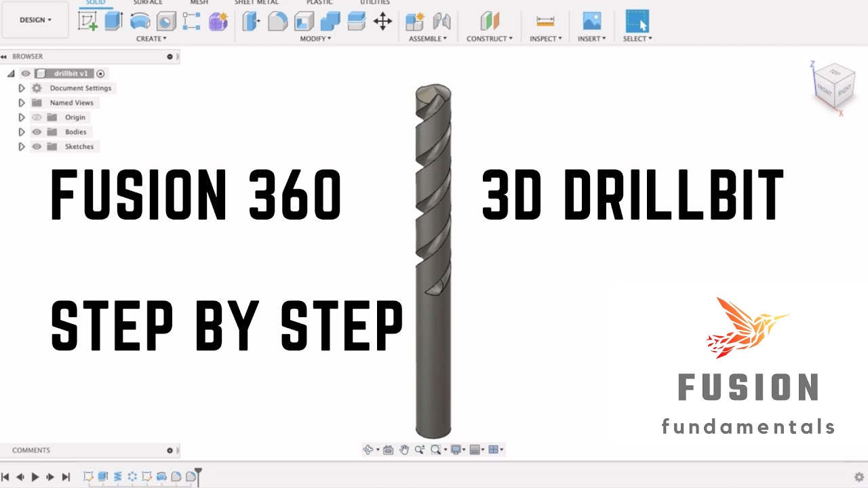Switch to the SURFACE tab
Viewport: 868px width, 488px height.
[147, 3]
